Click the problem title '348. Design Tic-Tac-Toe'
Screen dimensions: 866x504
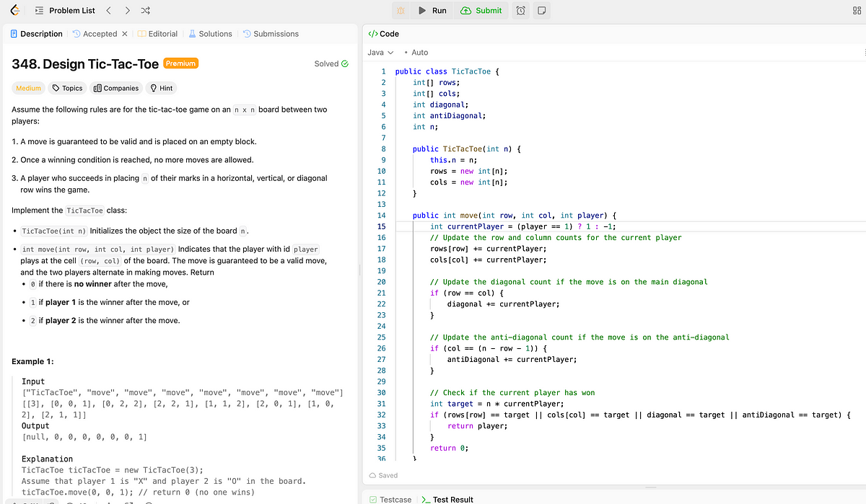tap(85, 64)
